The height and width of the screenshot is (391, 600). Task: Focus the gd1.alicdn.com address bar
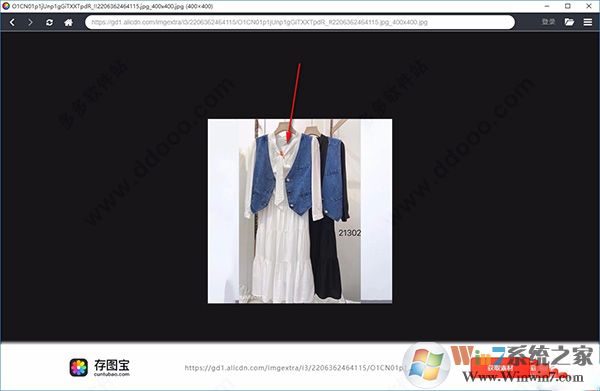click(x=300, y=22)
